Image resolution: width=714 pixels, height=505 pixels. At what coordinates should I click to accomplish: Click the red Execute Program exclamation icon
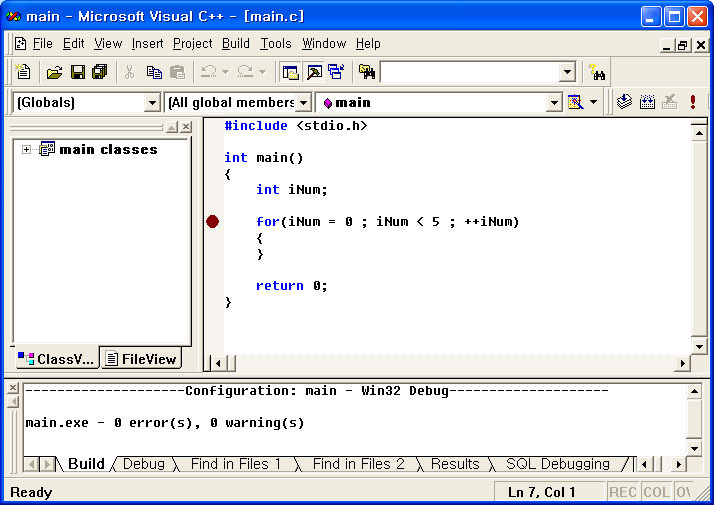tap(693, 102)
